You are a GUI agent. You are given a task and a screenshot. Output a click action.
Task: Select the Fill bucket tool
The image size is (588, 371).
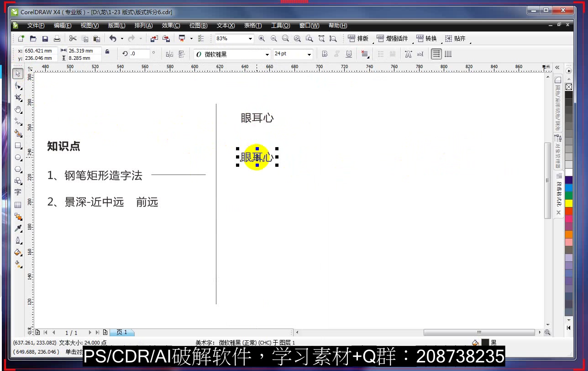[18, 252]
